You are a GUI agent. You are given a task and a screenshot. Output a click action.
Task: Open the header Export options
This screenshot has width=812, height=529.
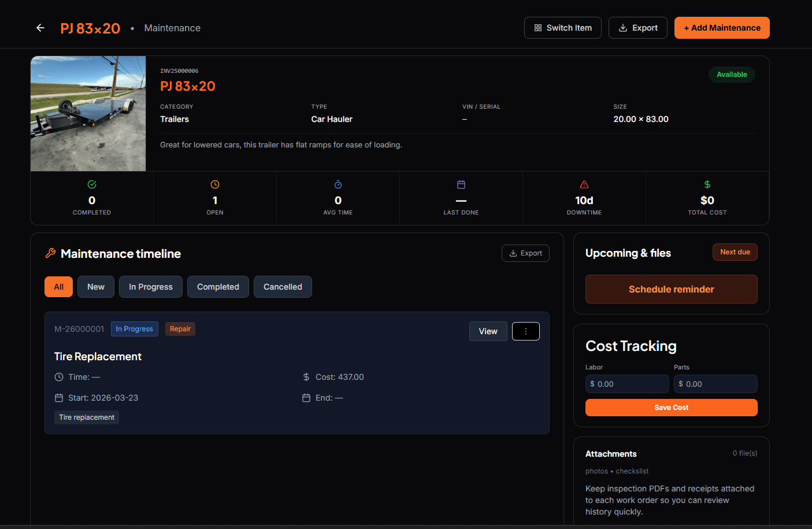(637, 27)
